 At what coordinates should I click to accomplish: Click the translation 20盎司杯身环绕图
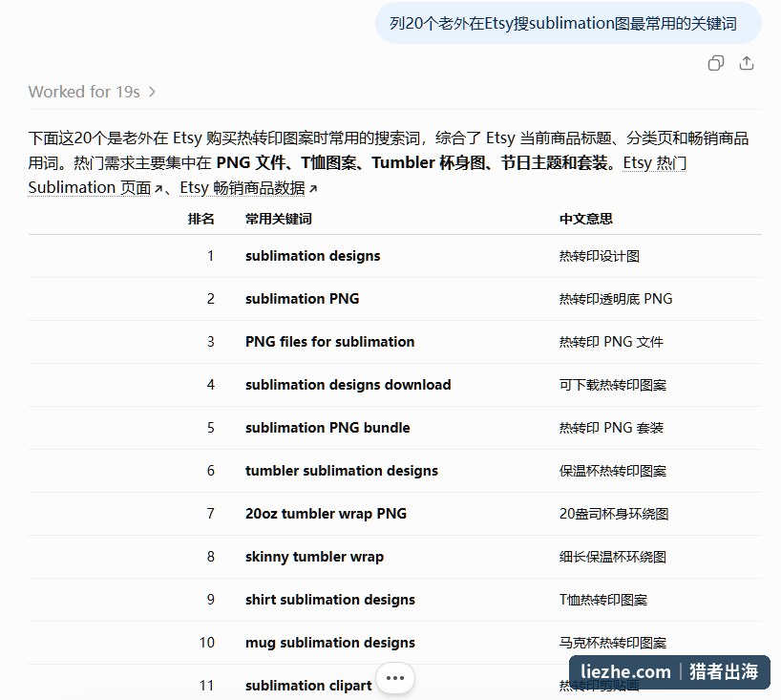coord(614,514)
